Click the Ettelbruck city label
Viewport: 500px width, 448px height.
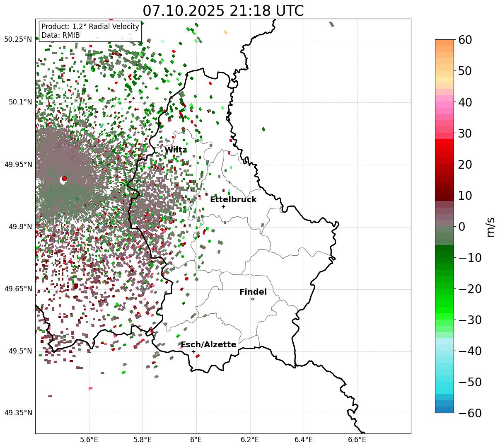pyautogui.click(x=233, y=200)
